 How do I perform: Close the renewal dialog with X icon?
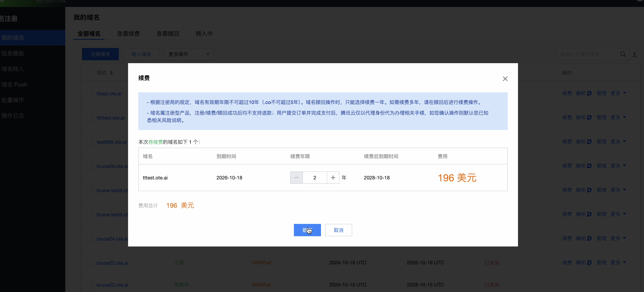click(505, 79)
